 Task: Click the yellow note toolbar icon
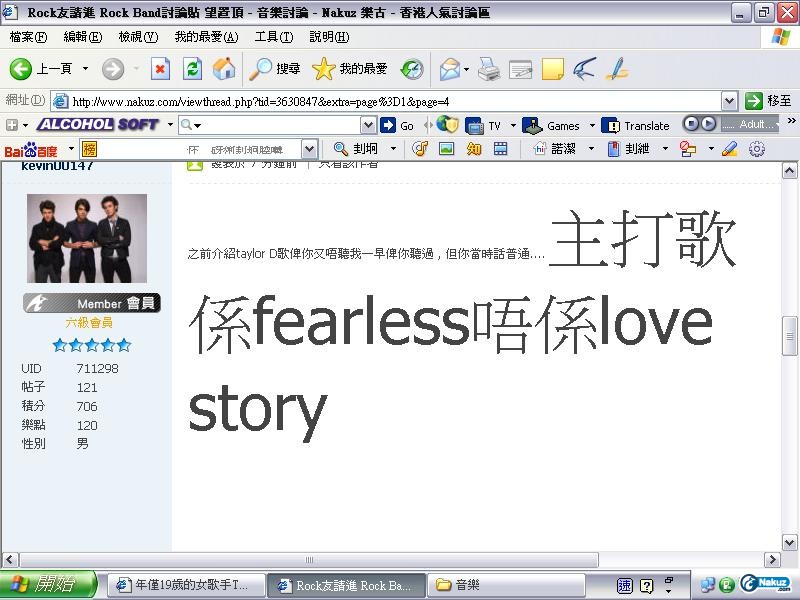tap(552, 69)
